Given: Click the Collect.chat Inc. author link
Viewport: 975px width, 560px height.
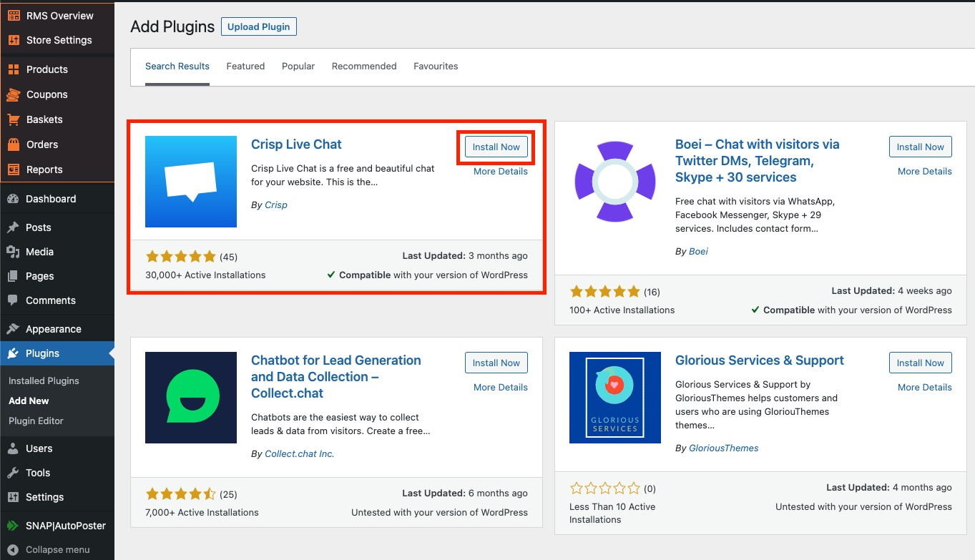Looking at the screenshot, I should [x=300, y=454].
